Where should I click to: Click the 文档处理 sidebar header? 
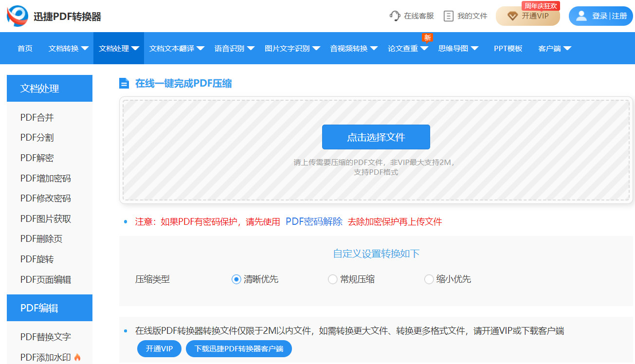[x=50, y=89]
